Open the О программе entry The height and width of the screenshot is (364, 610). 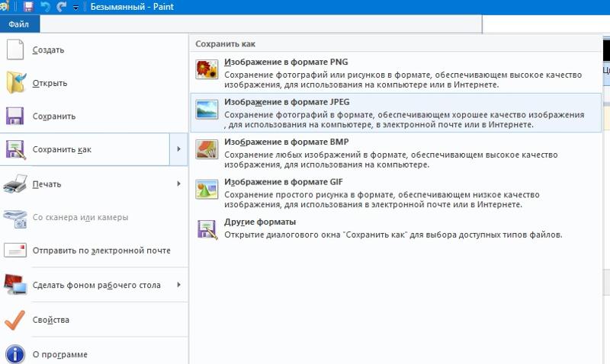(x=94, y=354)
